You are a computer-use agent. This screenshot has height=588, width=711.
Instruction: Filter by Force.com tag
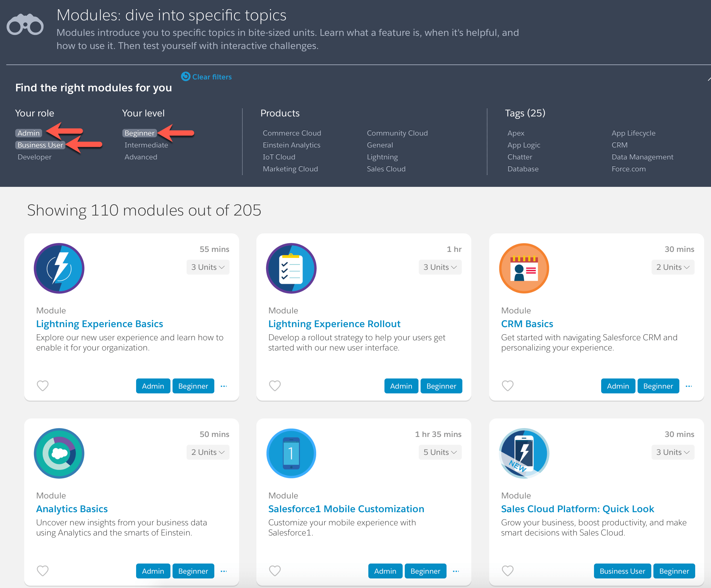tap(629, 169)
